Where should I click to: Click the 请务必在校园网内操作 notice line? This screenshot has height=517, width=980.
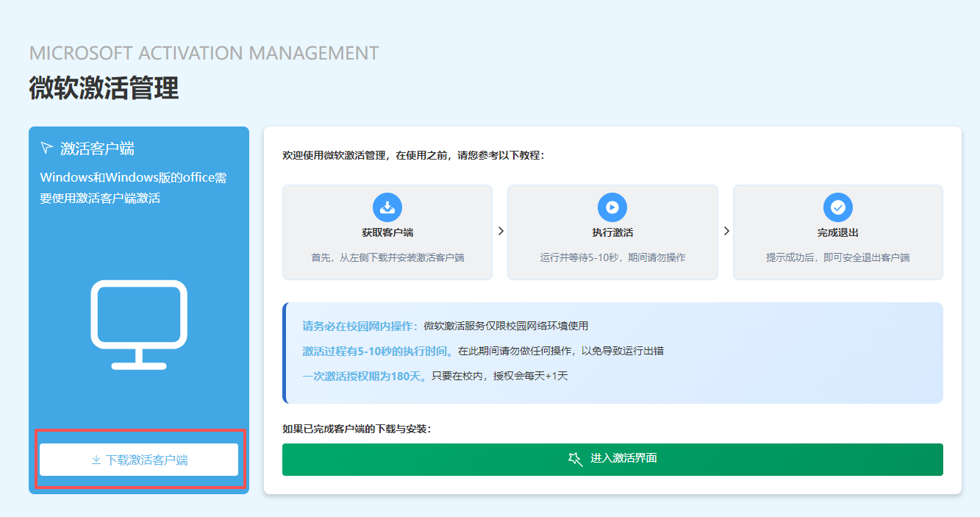tap(446, 326)
